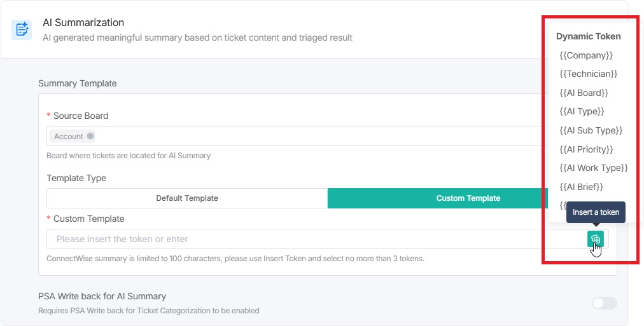The height and width of the screenshot is (326, 644).
Task: Select the {{AI Type}} token
Action: tap(582, 111)
